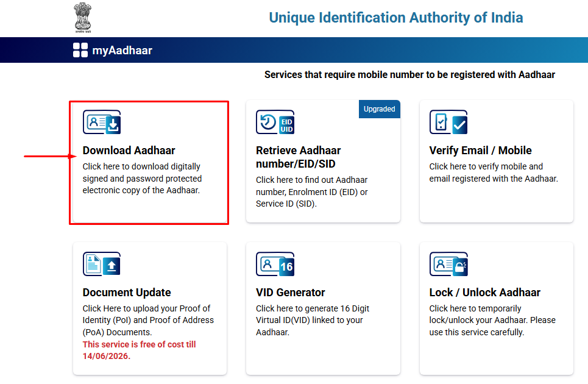This screenshot has width=588, height=384.
Task: Click the VID Generator 16-digit card icon
Action: [x=275, y=264]
